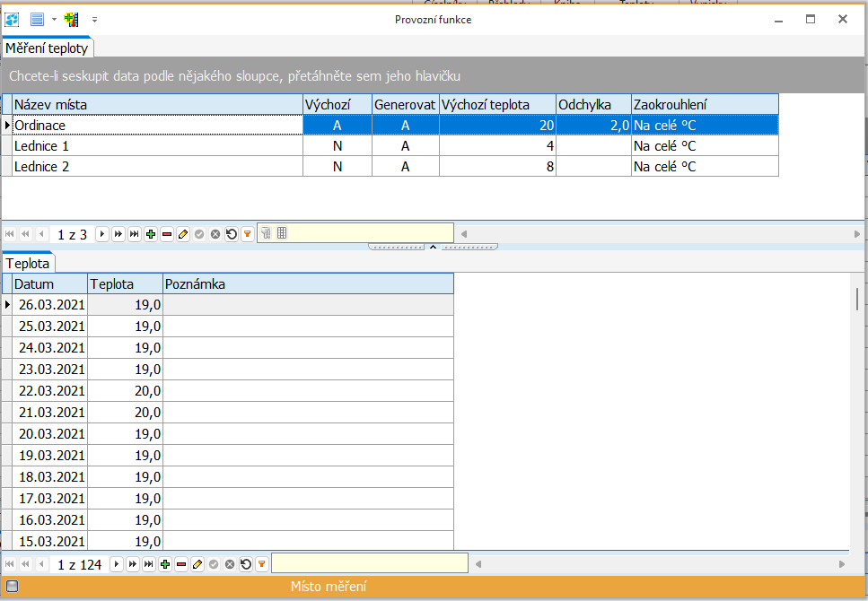This screenshot has width=868, height=601.
Task: Click the temperature 20,0 on 21.03.2021
Action: click(125, 413)
